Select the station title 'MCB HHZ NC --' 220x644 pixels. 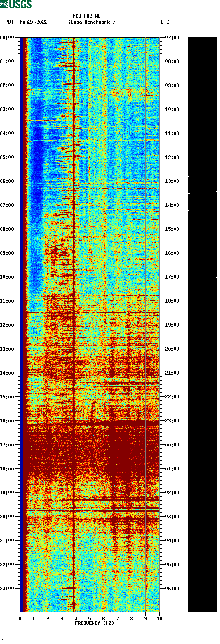[x=91, y=16]
